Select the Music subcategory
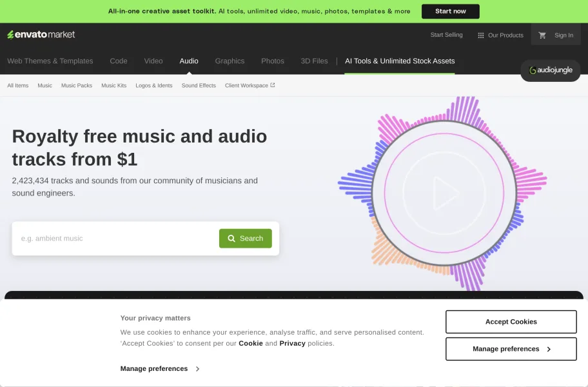This screenshot has height=387, width=588. (x=44, y=86)
